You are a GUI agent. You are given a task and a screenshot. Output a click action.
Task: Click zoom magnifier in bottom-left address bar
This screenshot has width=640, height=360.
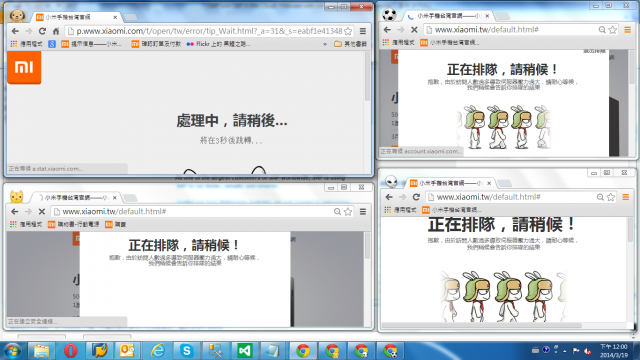(337, 211)
